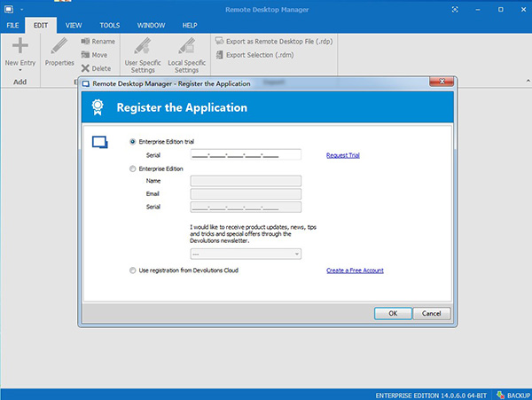Click the Enterprise Edition Serial field
Screen dimensions: 532x400
coord(246,207)
